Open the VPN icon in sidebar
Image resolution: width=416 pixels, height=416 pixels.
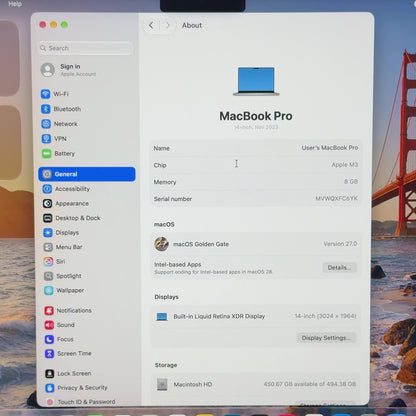coord(46,139)
